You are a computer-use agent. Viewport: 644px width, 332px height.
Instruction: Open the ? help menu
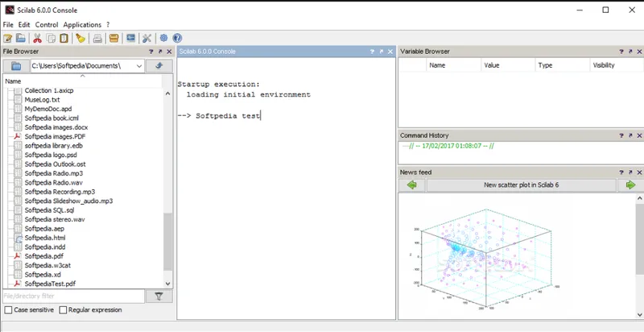point(108,25)
